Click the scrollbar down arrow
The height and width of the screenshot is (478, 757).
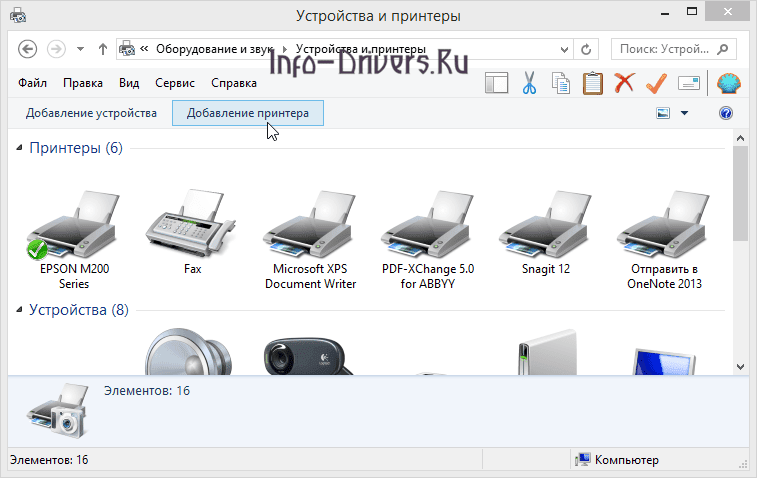tap(740, 366)
